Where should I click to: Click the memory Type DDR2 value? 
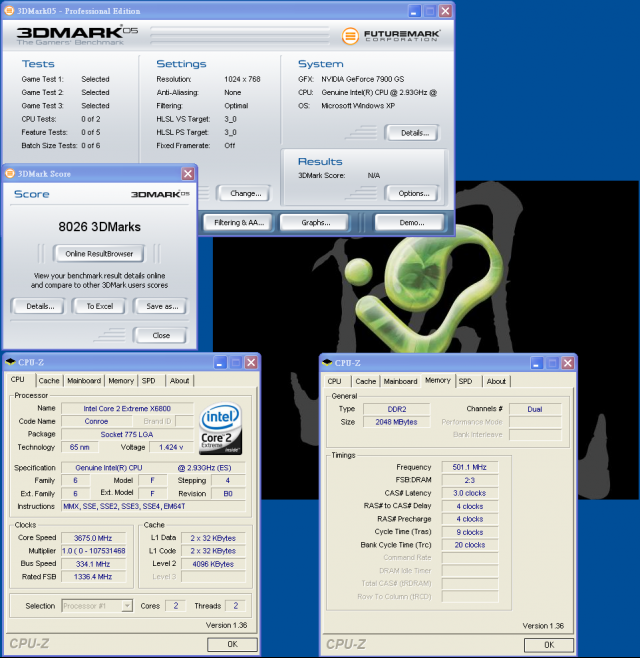click(x=397, y=409)
